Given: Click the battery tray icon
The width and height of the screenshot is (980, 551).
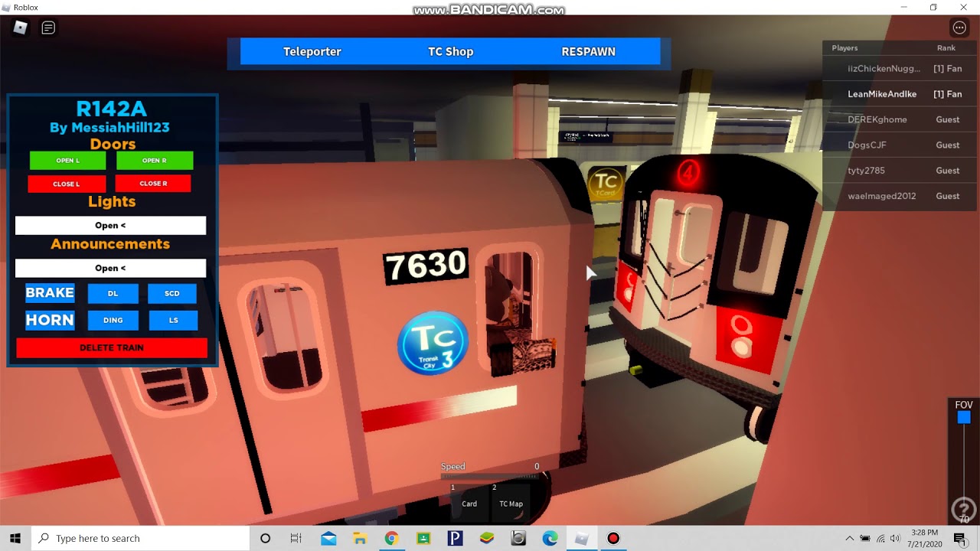Looking at the screenshot, I should click(x=865, y=538).
